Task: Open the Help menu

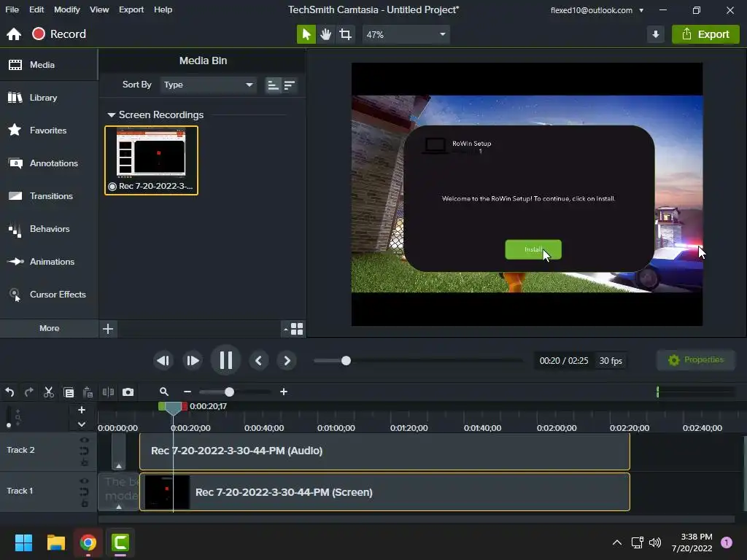Action: pyautogui.click(x=163, y=9)
